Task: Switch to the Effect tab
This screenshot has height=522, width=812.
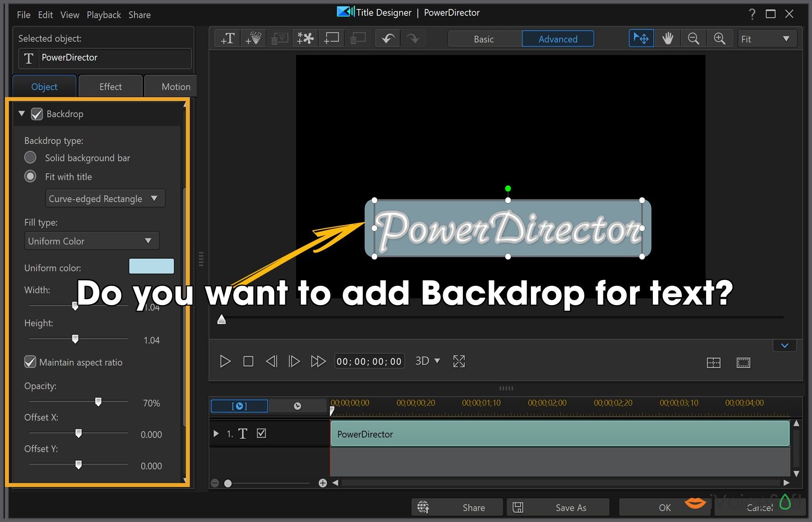Action: click(110, 86)
